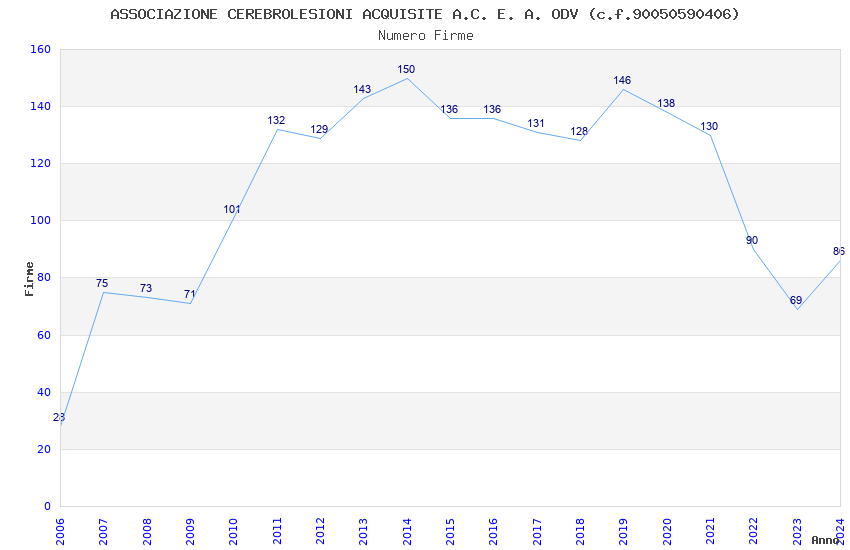Screen dimensions: 850x550
Task: Click the 100 y-axis tick label
Action: [40, 221]
